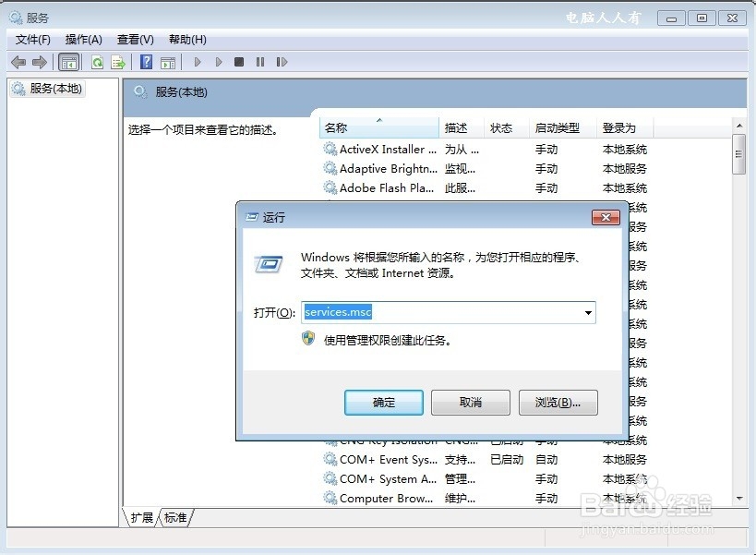
Task: Maximize the 服务 window
Action: tap(702, 18)
